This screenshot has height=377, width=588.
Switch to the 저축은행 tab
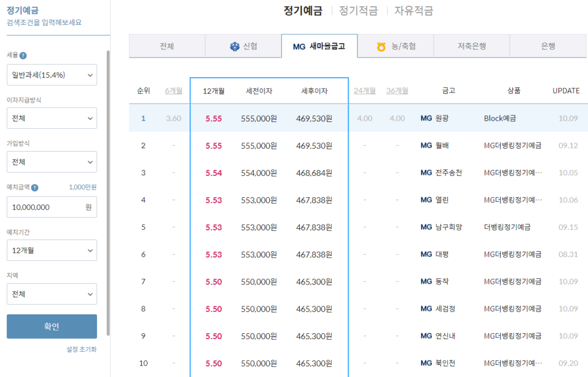(471, 46)
